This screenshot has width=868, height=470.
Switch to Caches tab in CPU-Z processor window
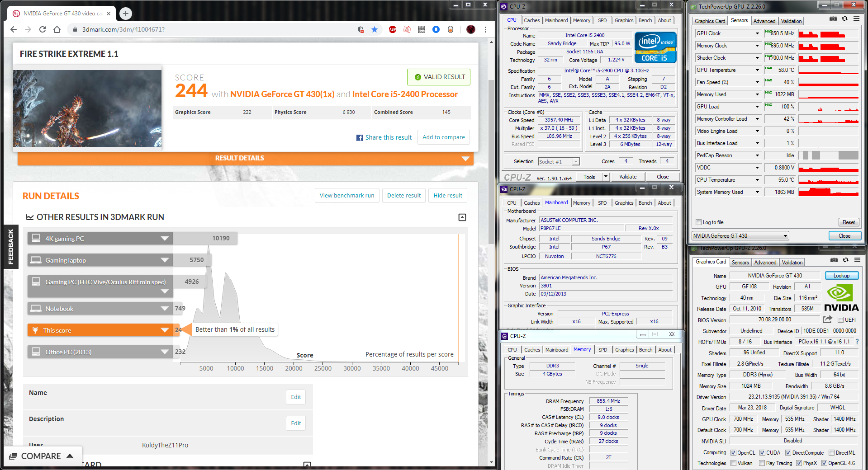(531, 20)
